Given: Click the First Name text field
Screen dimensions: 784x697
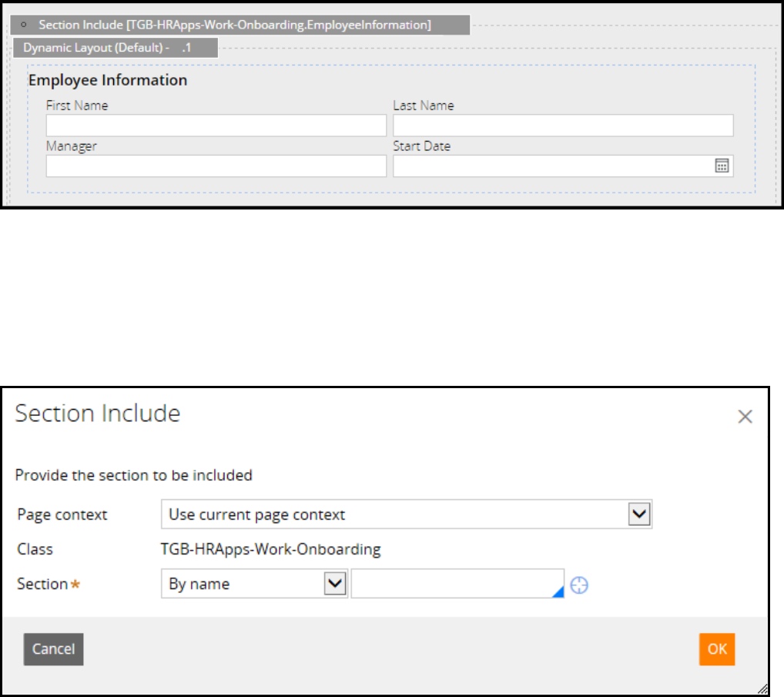Looking at the screenshot, I should point(216,126).
